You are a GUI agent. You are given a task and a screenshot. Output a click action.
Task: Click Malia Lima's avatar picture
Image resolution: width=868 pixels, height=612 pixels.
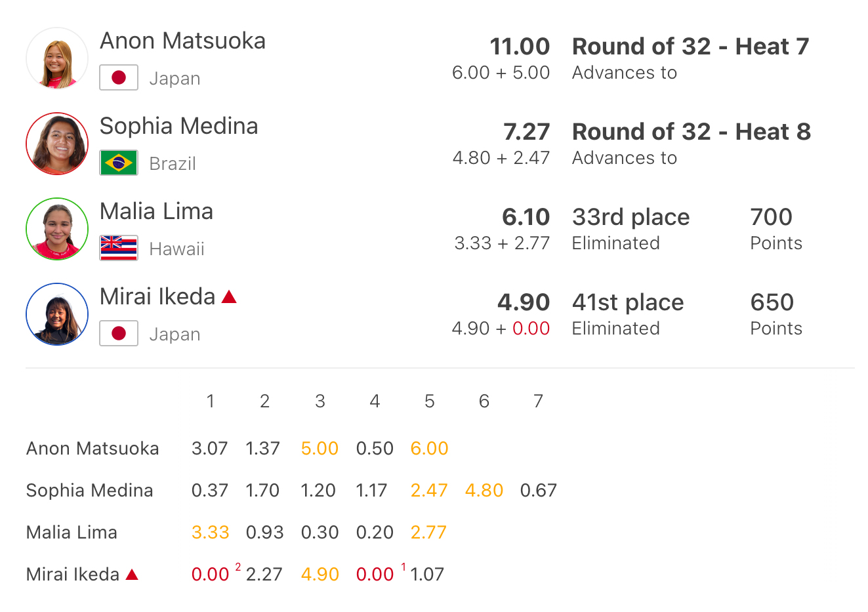click(57, 229)
